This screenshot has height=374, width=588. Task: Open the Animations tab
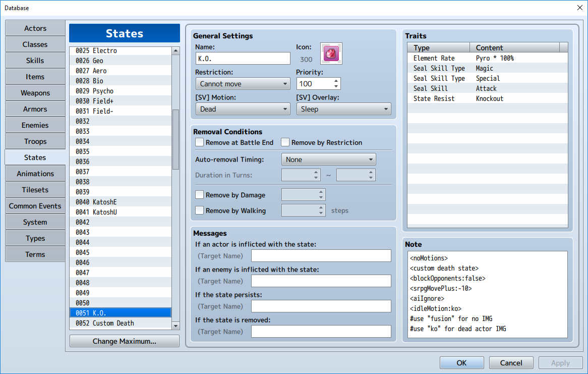pos(35,174)
